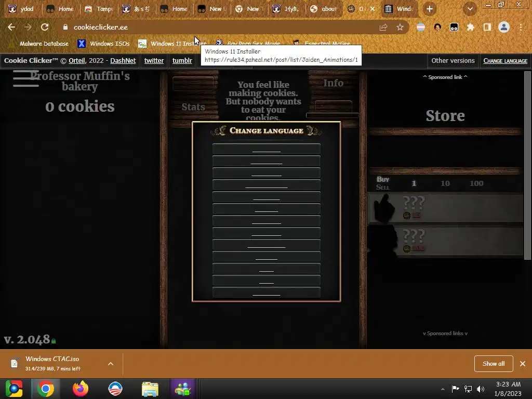Screen dimensions: 532x399
Task: Click the Chrome taskbar icon
Action: point(46,389)
